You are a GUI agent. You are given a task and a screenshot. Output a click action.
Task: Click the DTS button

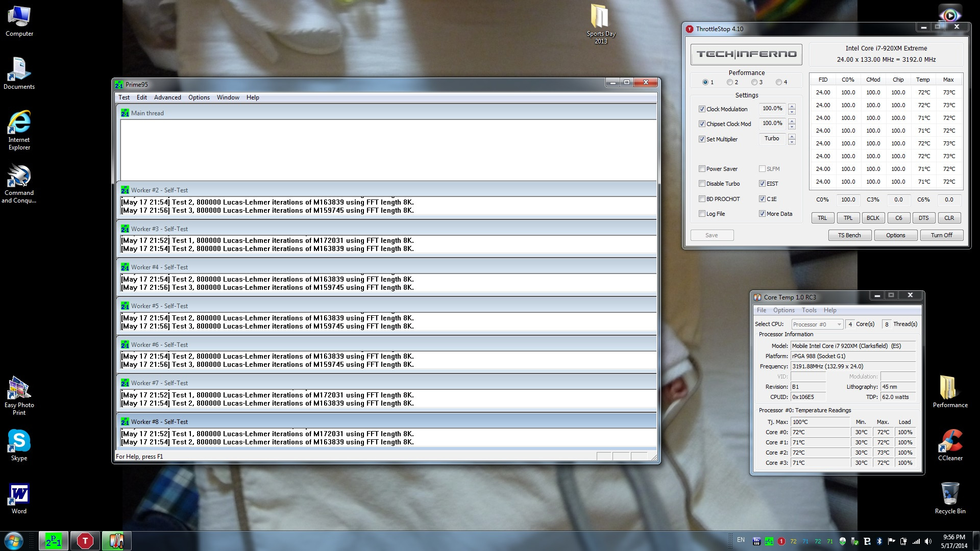pyautogui.click(x=924, y=218)
